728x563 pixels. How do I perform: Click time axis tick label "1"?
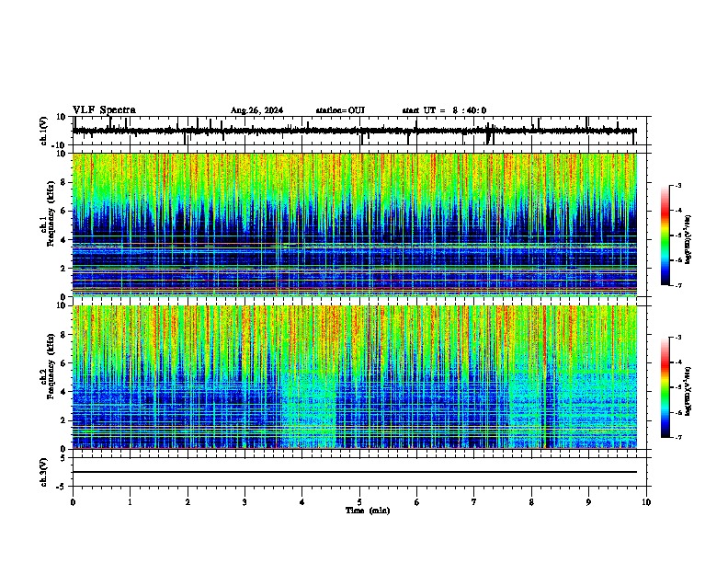[x=130, y=502]
